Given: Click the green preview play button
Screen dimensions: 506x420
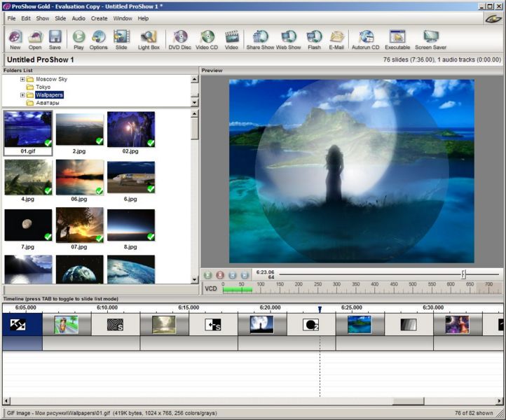Looking at the screenshot, I should click(x=208, y=275).
